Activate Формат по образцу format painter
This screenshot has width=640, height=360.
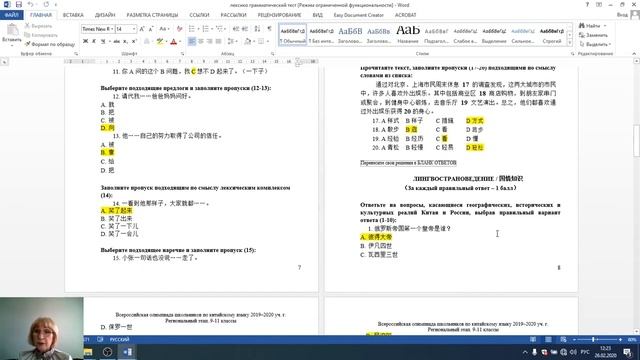pos(49,44)
